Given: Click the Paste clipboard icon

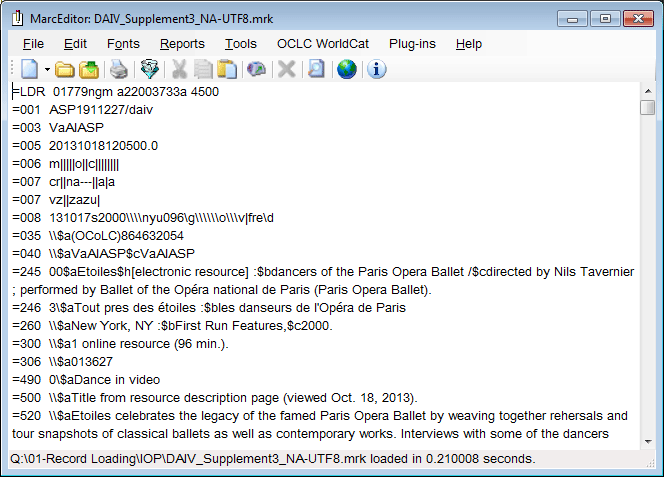Looking at the screenshot, I should (227, 69).
